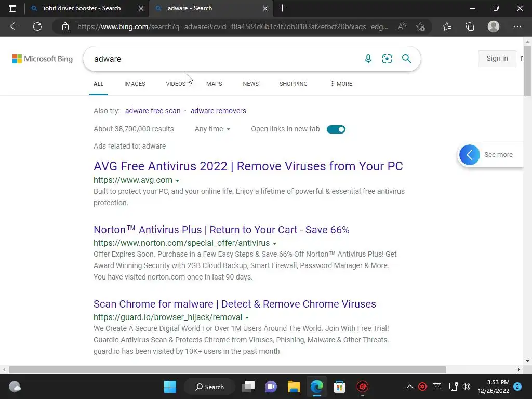Click the red antivirus tray icon
Image resolution: width=532 pixels, height=399 pixels.
422,387
